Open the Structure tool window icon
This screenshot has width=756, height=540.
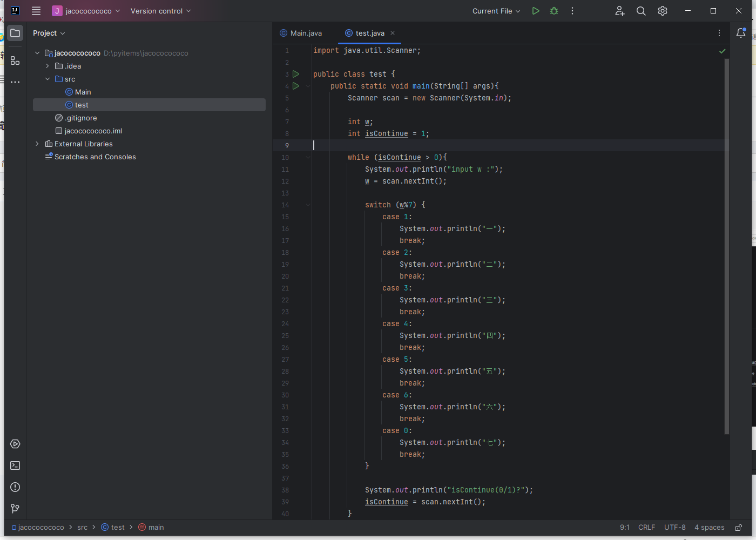15,60
